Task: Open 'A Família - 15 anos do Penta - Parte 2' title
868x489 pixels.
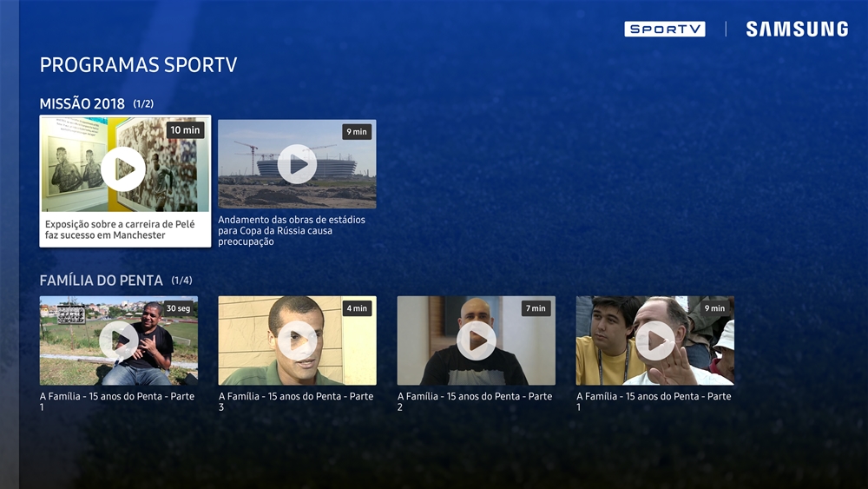Action: 475,401
